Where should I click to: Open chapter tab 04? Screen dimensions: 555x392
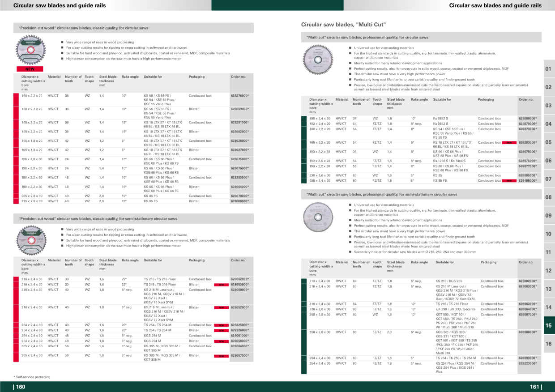(x=549, y=124)
